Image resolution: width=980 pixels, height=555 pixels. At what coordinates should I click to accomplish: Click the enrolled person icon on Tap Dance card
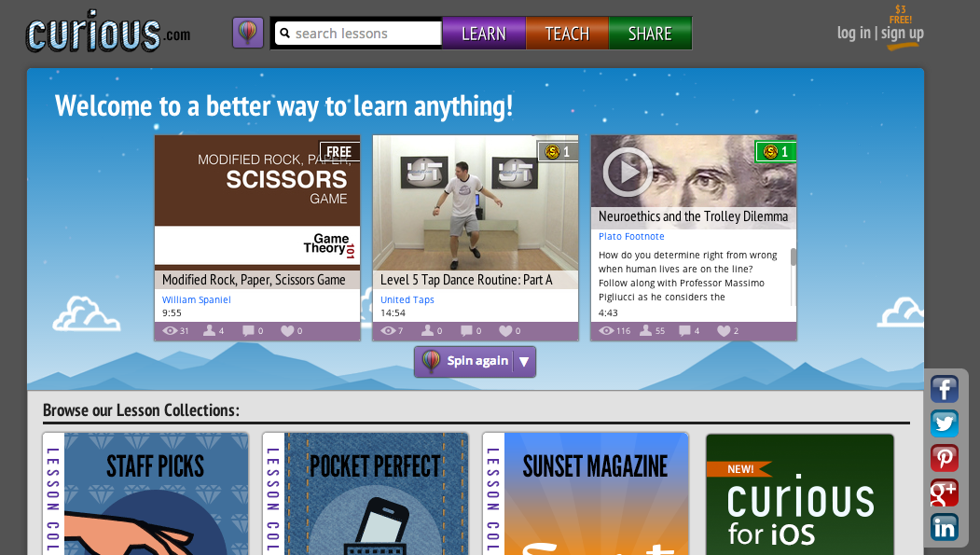427,330
